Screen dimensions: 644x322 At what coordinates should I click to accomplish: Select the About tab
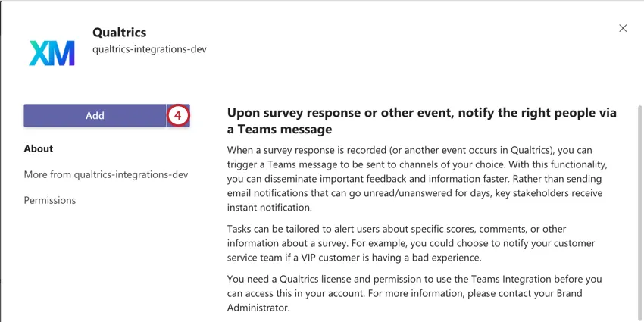point(39,148)
